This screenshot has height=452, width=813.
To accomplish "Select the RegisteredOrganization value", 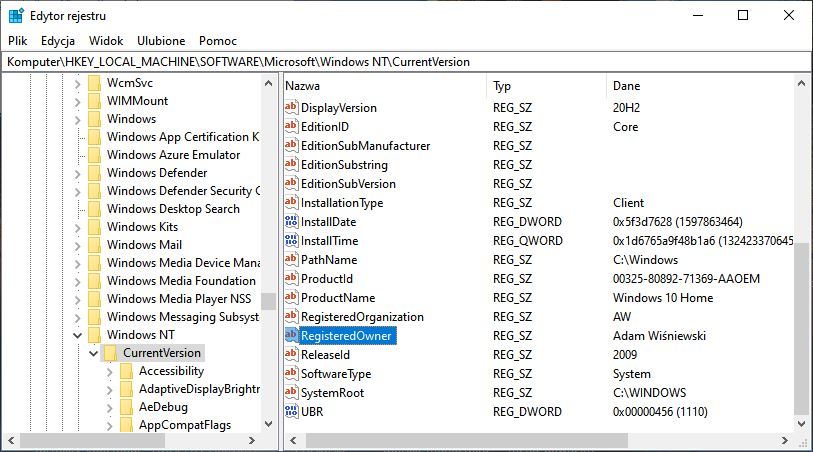I will pos(362,317).
